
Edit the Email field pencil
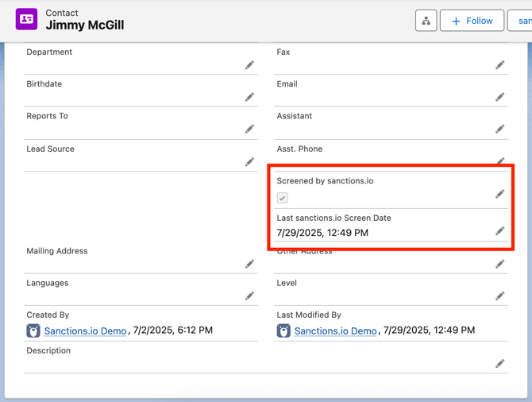499,97
